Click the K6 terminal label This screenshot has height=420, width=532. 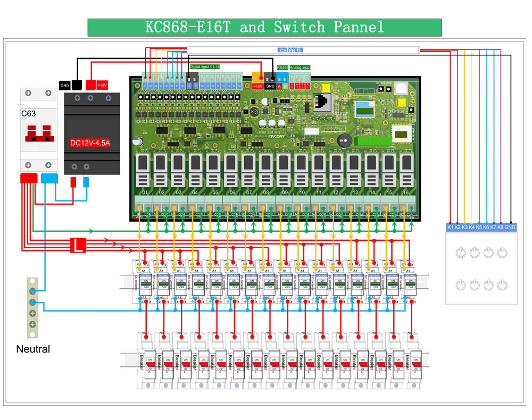tap(486, 227)
